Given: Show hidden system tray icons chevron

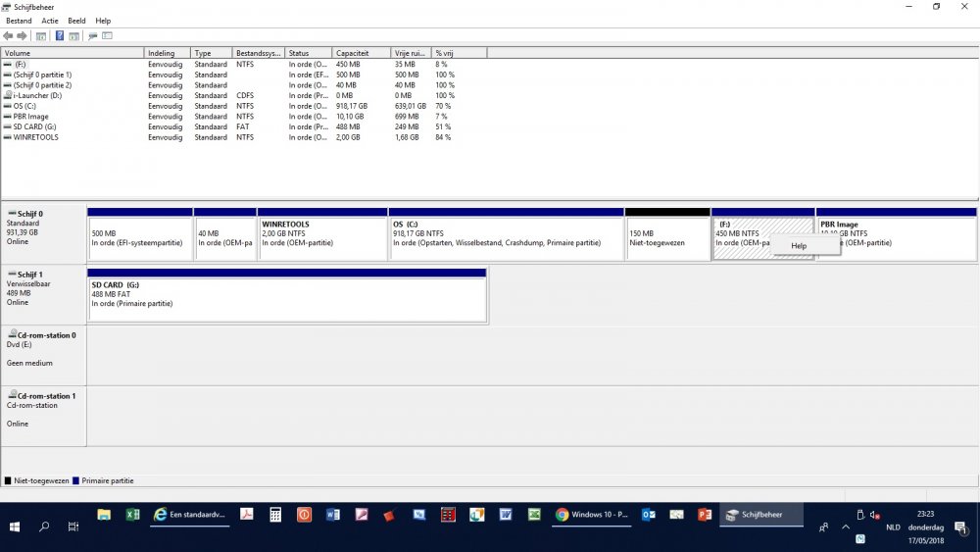Looking at the screenshot, I should pyautogui.click(x=845, y=527).
